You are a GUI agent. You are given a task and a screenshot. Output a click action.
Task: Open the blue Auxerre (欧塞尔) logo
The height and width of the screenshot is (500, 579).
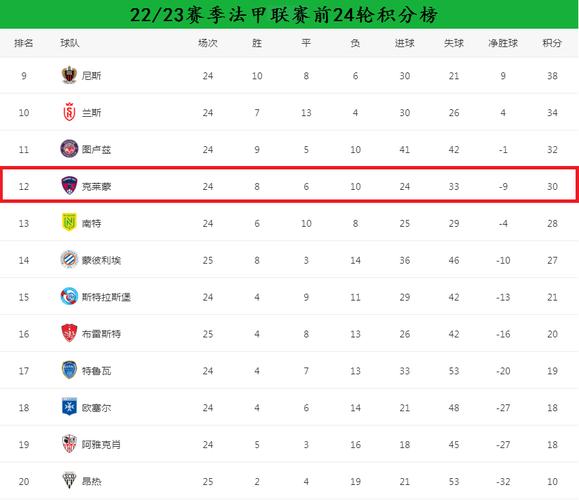coord(69,407)
